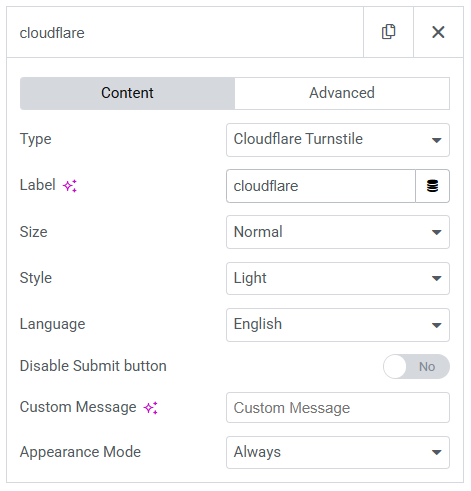Image resolution: width=471 pixels, height=491 pixels.
Task: Open the Type dropdown showing Cloudflare Turnstile
Action: pyautogui.click(x=338, y=140)
